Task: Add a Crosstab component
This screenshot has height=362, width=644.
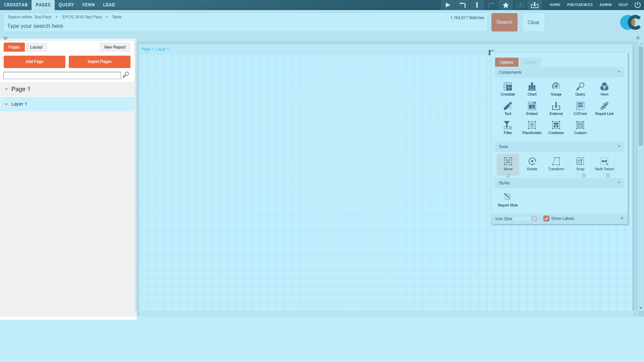Action: click(507, 89)
